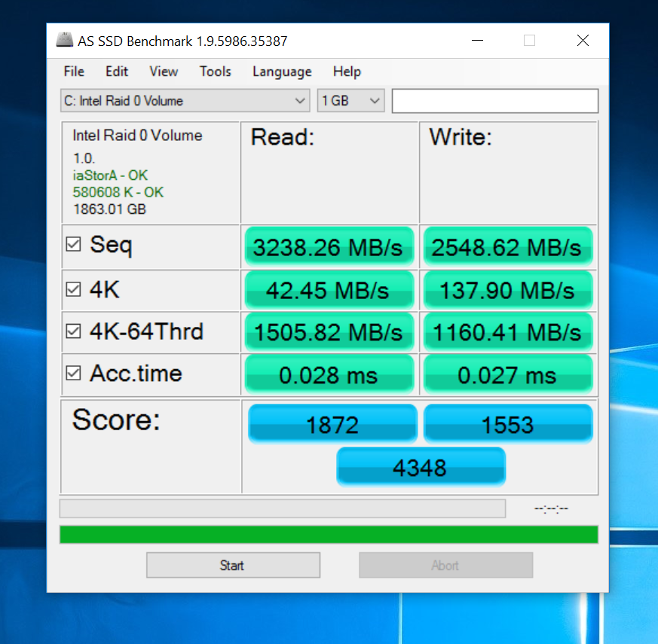Open the Language menu
Image resolution: width=658 pixels, height=644 pixels.
(x=282, y=72)
